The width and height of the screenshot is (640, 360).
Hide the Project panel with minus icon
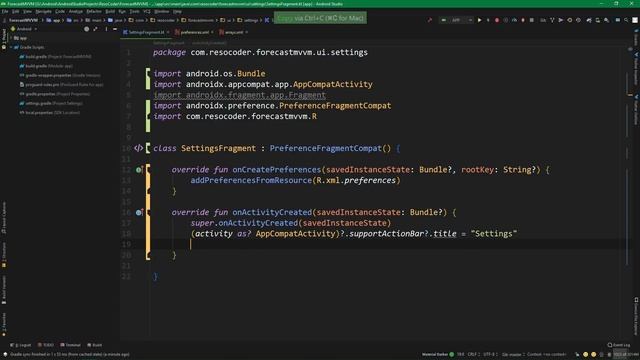[115, 29]
